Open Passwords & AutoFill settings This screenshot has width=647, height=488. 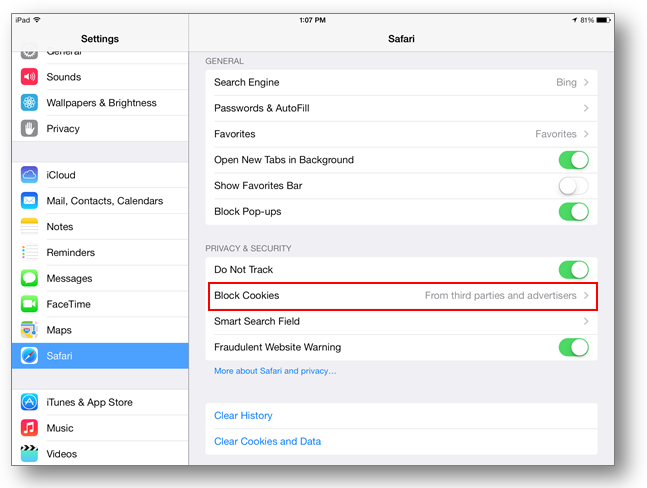click(x=401, y=108)
